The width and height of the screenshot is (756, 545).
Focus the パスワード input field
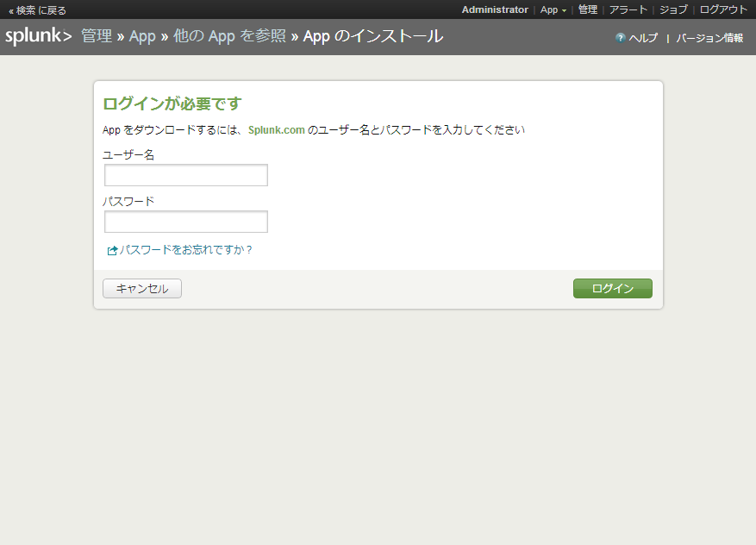click(186, 222)
